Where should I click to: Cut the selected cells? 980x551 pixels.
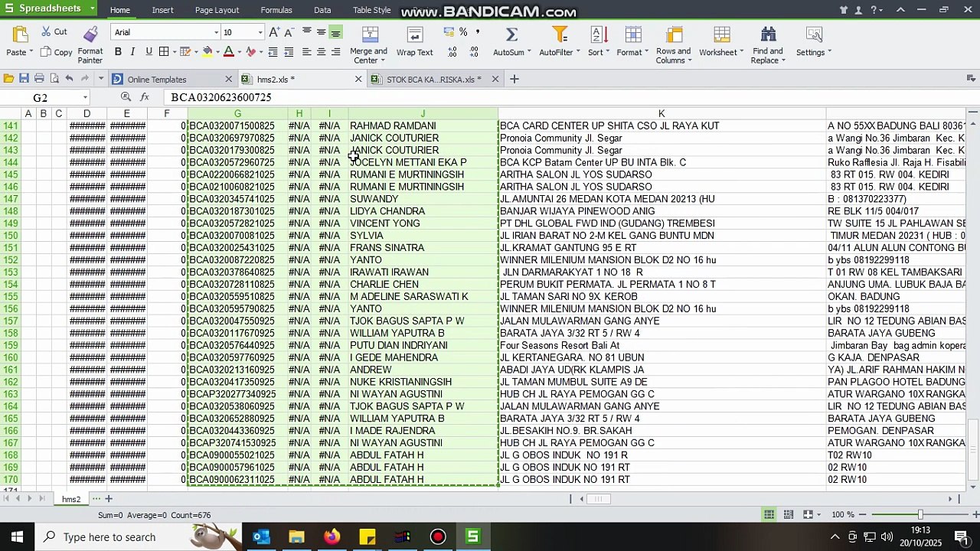point(54,32)
